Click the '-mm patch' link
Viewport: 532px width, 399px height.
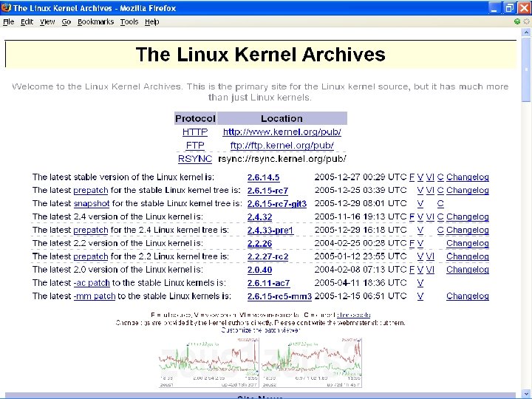point(95,296)
